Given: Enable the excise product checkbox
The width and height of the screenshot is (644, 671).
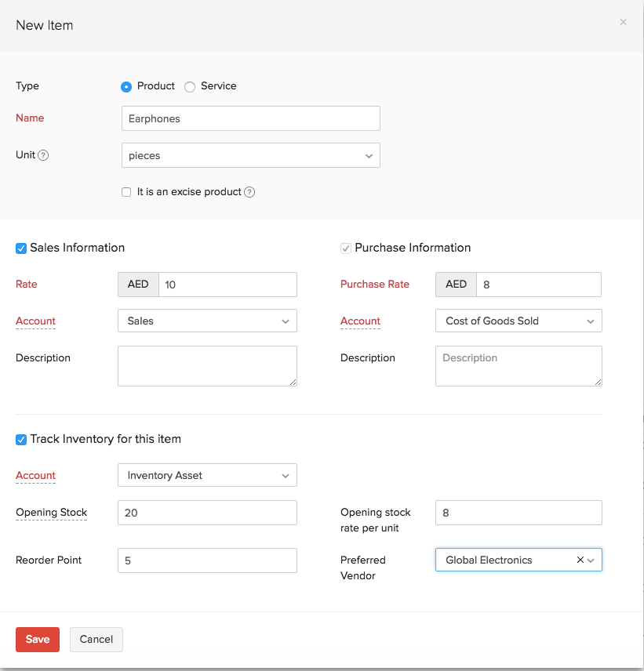Looking at the screenshot, I should (x=126, y=192).
